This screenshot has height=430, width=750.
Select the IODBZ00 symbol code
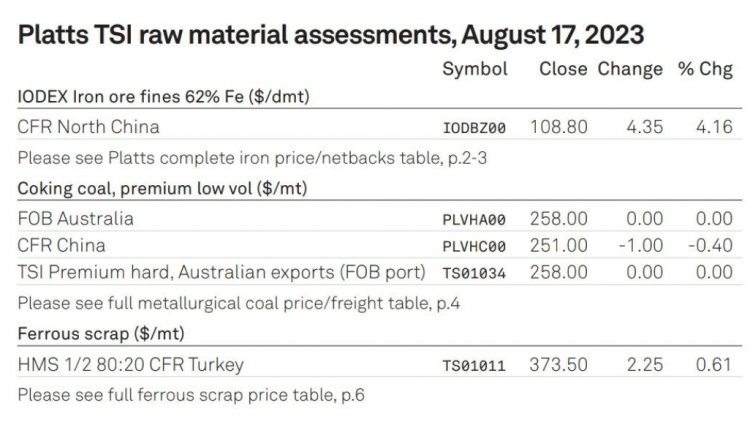click(x=474, y=128)
